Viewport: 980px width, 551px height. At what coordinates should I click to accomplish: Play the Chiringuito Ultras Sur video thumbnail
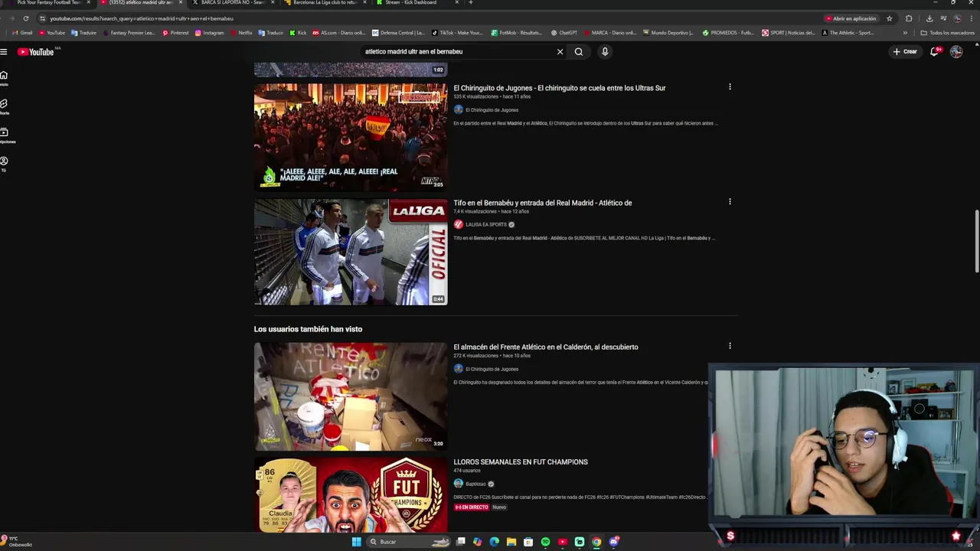click(x=351, y=137)
